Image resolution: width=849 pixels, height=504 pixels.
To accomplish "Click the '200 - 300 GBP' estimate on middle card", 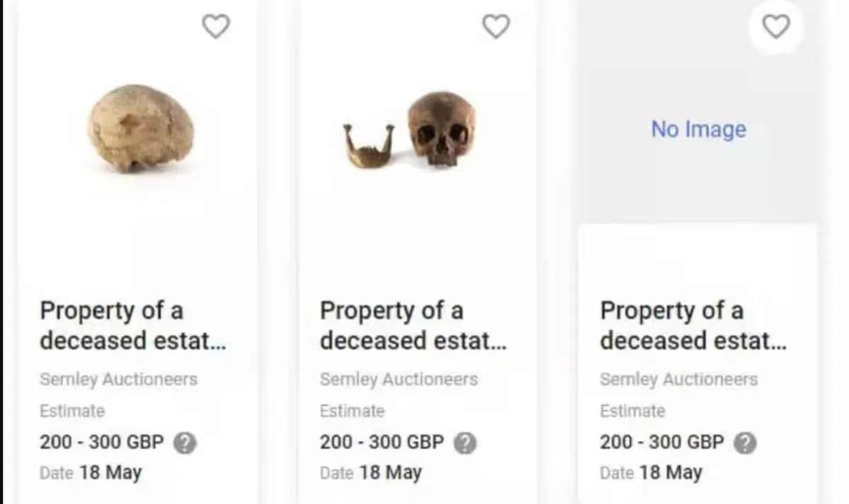I will click(x=381, y=443).
